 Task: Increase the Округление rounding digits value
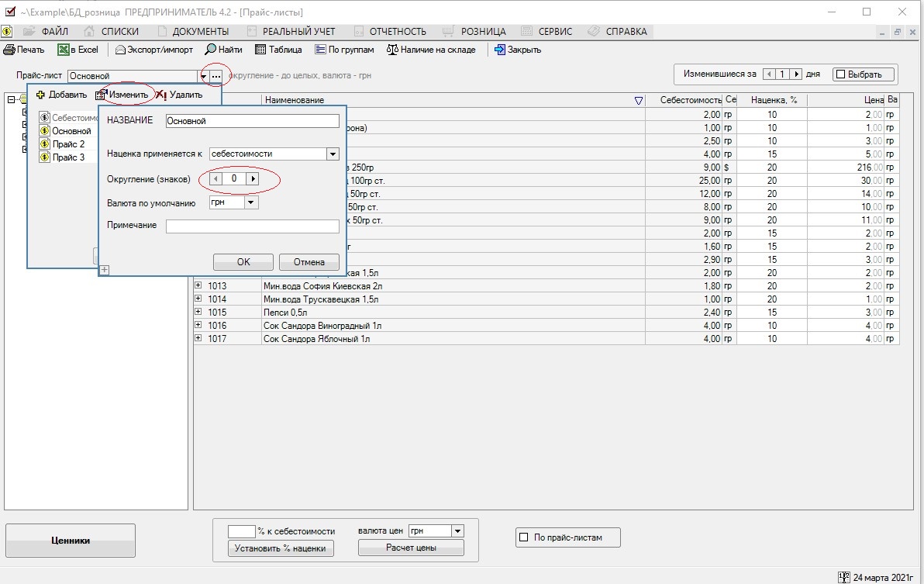(x=253, y=179)
